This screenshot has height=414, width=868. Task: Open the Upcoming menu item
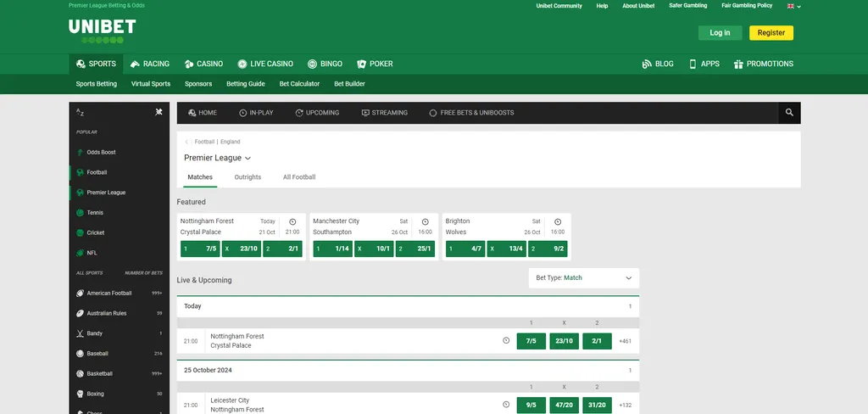pos(317,113)
